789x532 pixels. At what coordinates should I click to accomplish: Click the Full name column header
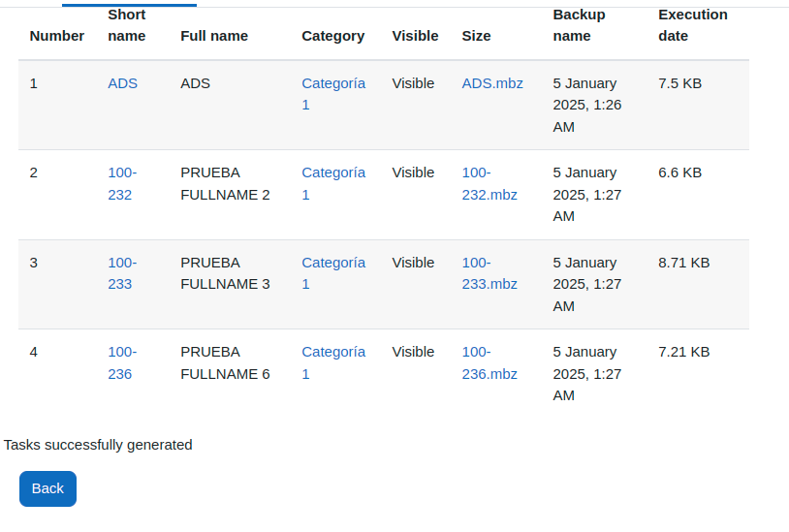pos(214,36)
